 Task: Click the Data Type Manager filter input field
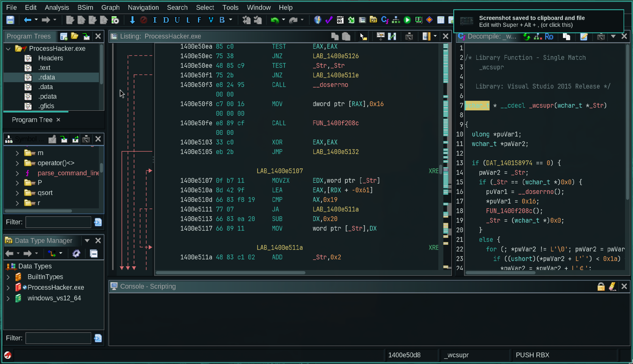click(x=58, y=338)
